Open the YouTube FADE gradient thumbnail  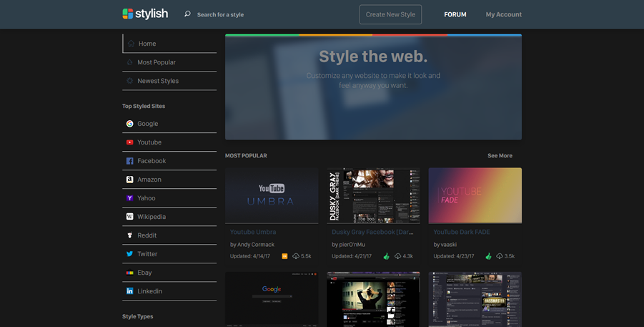pos(475,195)
